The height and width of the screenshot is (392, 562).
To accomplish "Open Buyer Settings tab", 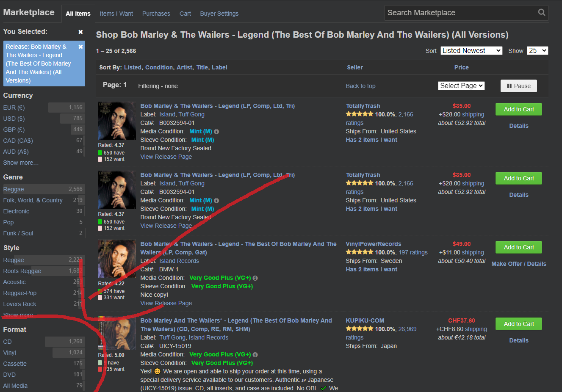I will tap(219, 14).
